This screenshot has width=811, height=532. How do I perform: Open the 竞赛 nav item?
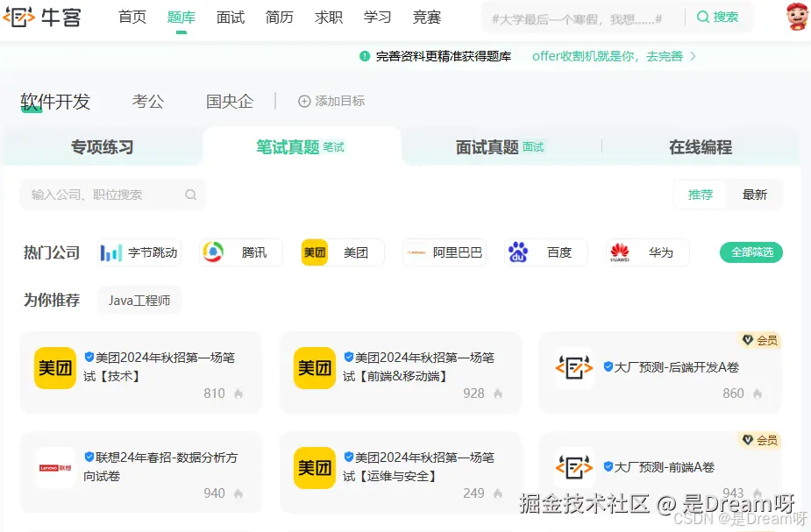pos(427,17)
